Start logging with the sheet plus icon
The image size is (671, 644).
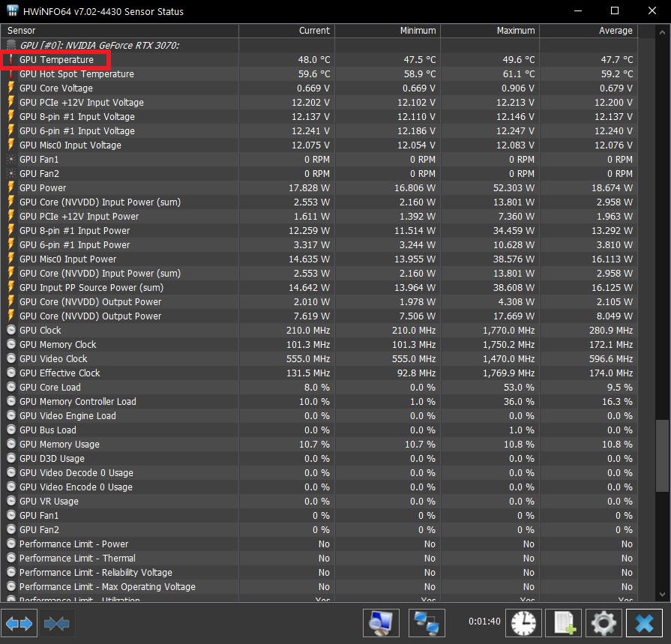point(564,622)
